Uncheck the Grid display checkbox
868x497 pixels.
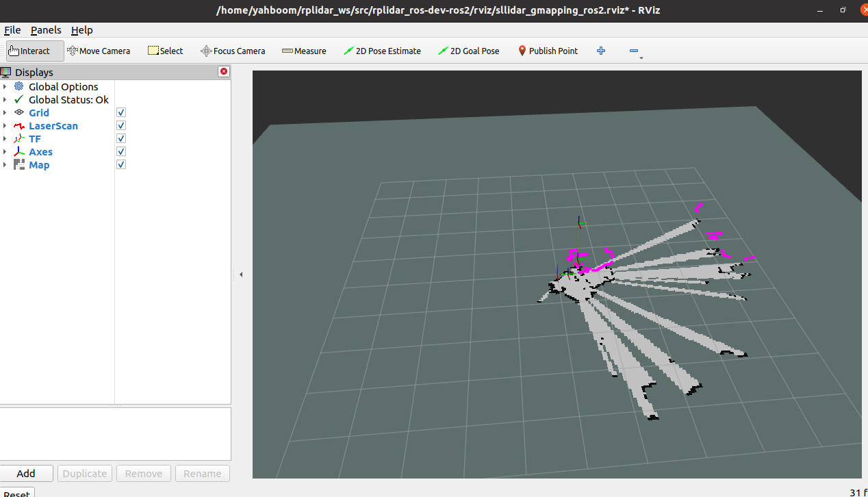coord(121,112)
